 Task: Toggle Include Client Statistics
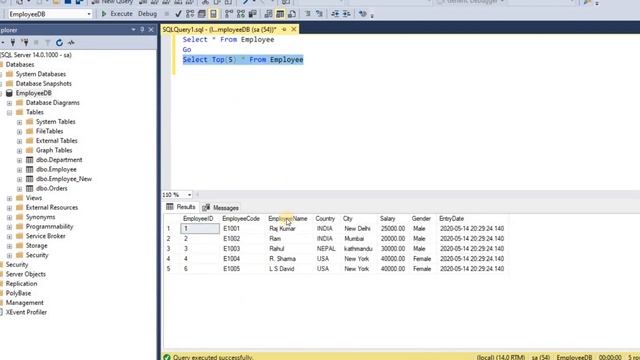(x=253, y=14)
